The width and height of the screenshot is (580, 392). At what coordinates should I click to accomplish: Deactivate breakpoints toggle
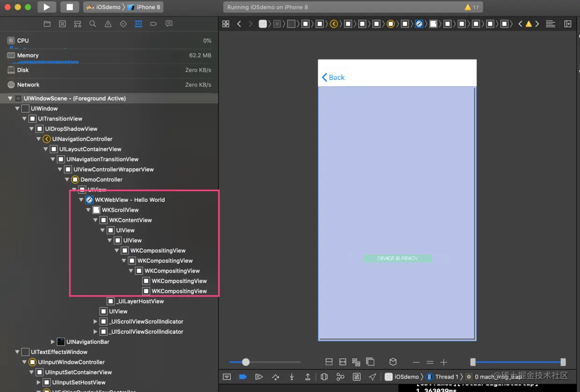click(x=243, y=377)
